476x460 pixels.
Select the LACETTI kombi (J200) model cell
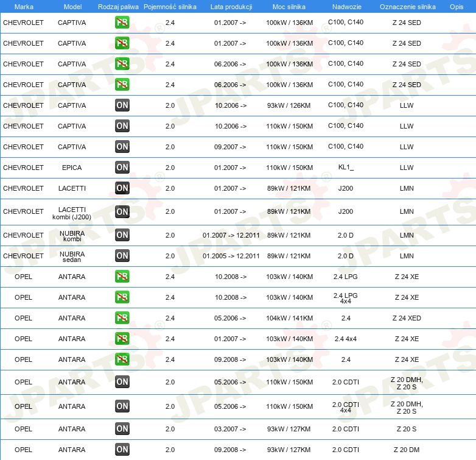(72, 213)
